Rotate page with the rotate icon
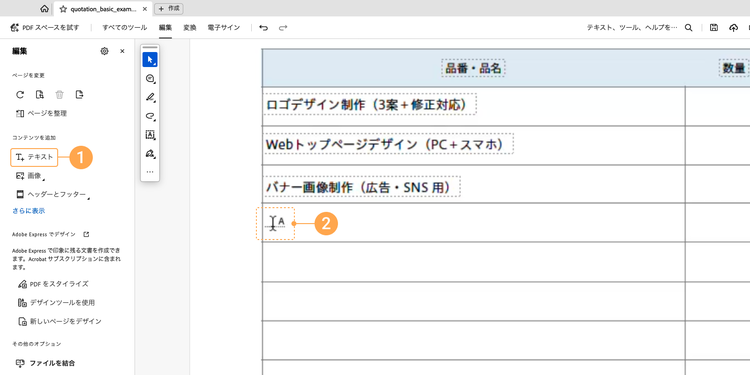Image resolution: width=750 pixels, height=375 pixels. [20, 95]
